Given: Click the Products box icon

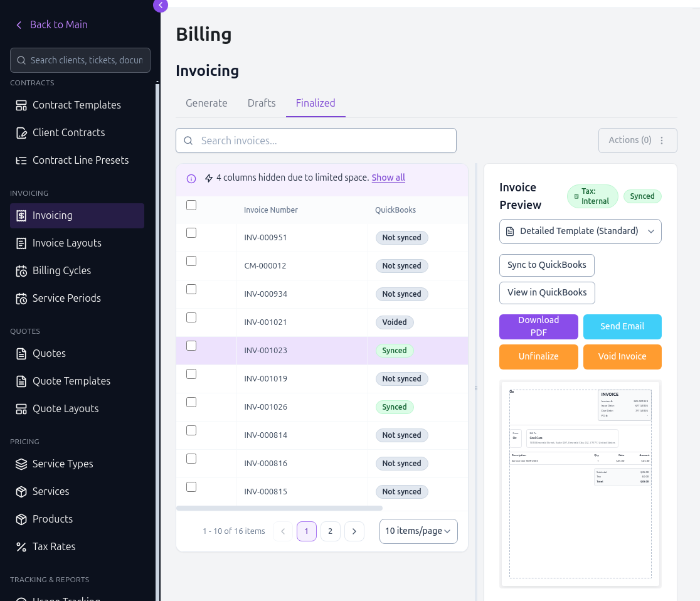Looking at the screenshot, I should click(21, 519).
